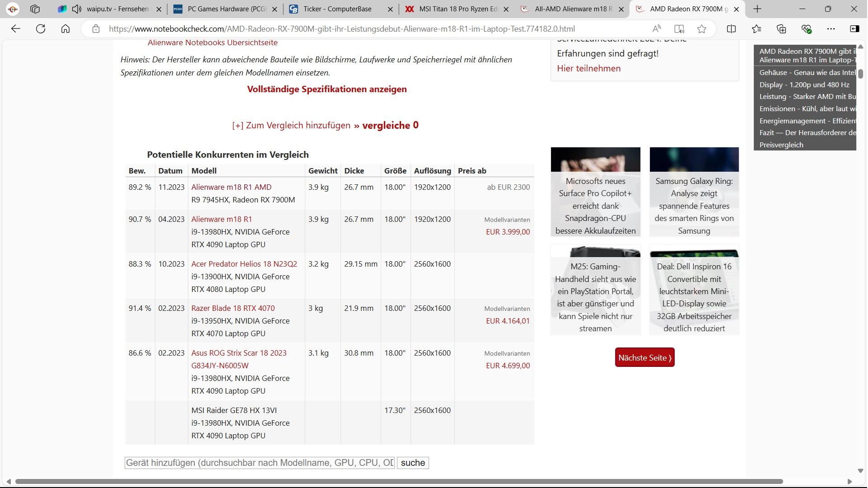This screenshot has width=868, height=488.
Task: Open tab actions menu icon
Action: pos(35,9)
